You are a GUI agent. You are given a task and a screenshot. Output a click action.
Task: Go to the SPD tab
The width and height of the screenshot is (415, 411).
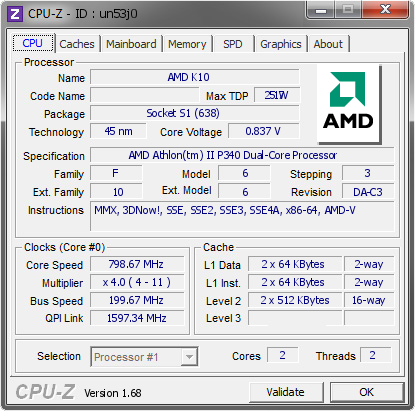click(x=233, y=44)
